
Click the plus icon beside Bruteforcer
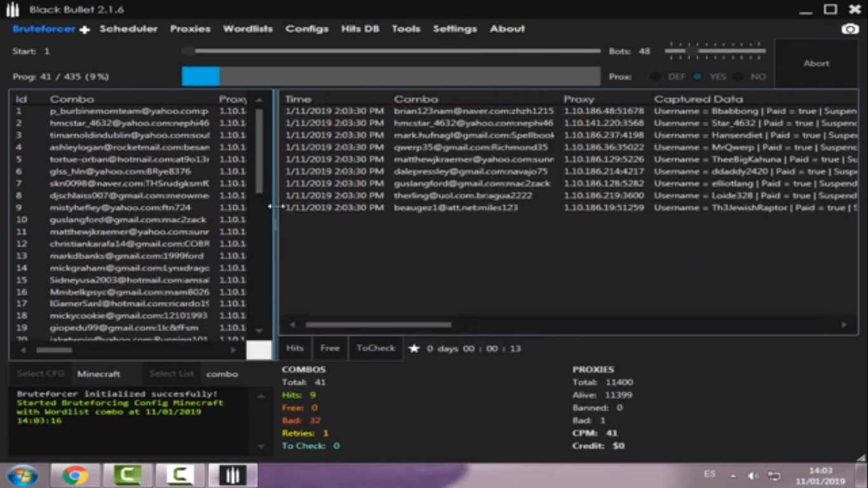pos(85,30)
